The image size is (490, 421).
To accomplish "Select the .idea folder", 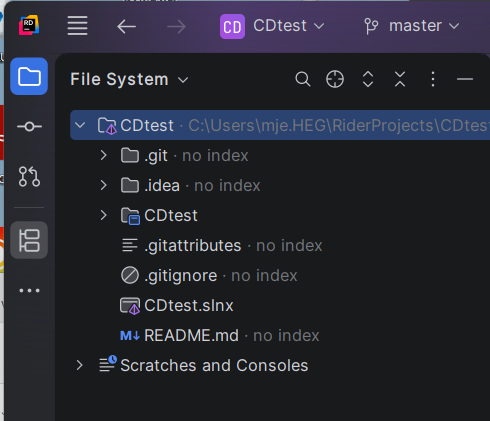I will (162, 185).
